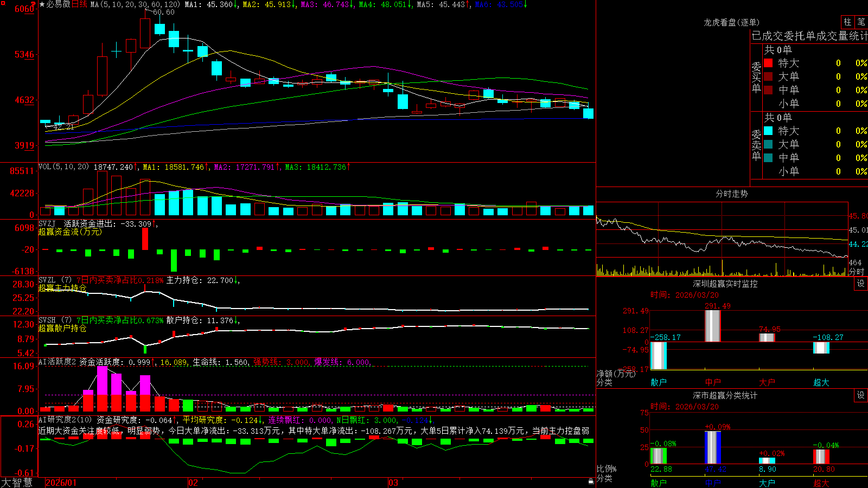Switch the order view to 柱 mode
This screenshot has height=488, width=868.
pyautogui.click(x=847, y=22)
